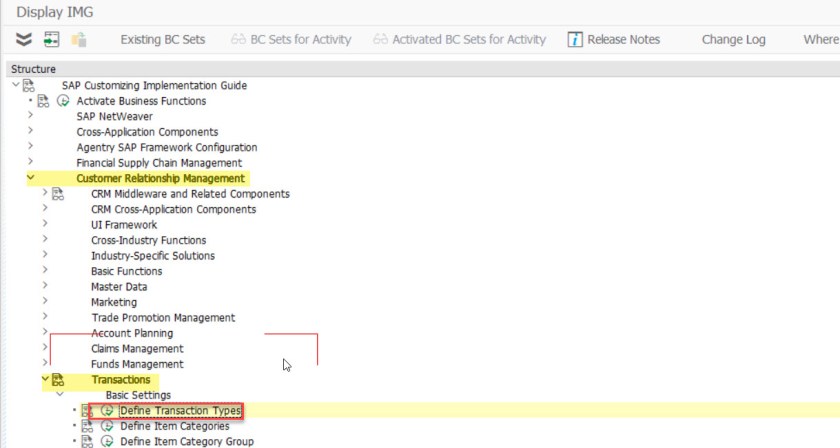Select the SAP NetWeaver label
Image resolution: width=840 pixels, height=448 pixels.
[x=114, y=116]
